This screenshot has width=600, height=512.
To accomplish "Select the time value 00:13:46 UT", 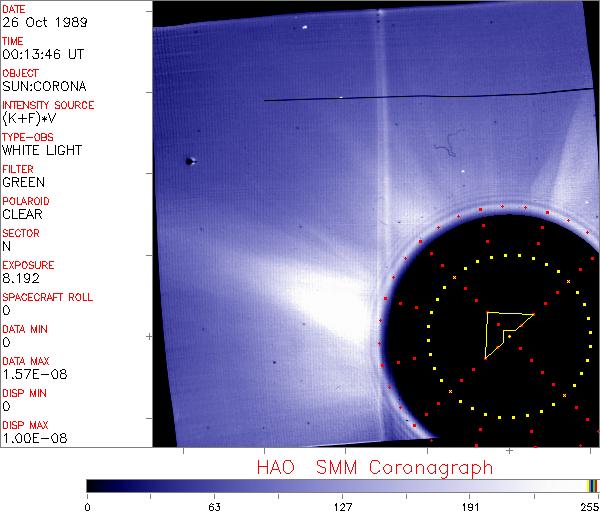I will [43, 54].
